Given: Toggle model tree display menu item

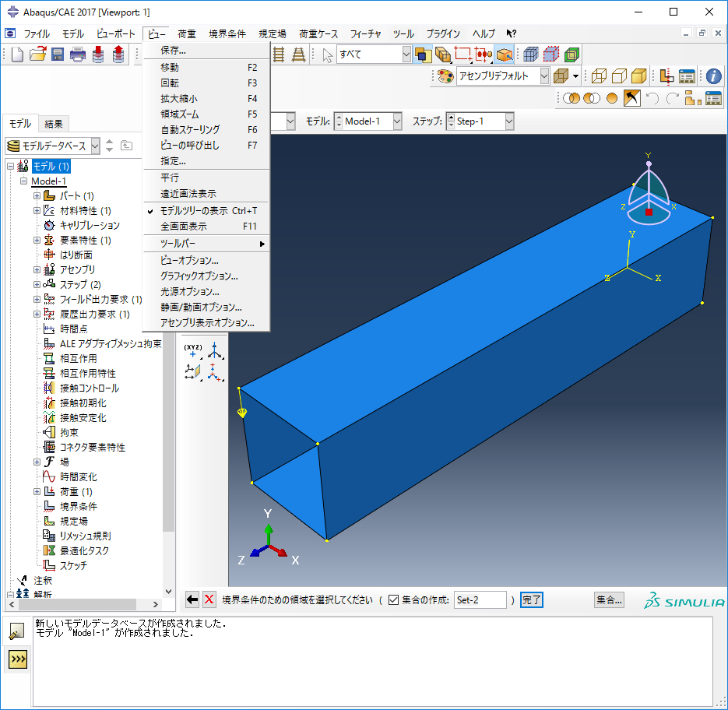Looking at the screenshot, I should tap(207, 211).
